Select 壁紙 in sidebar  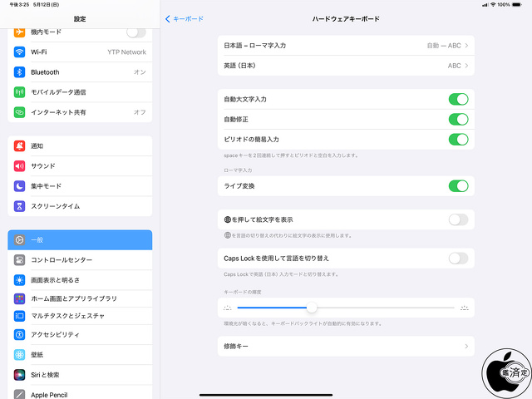(80, 355)
